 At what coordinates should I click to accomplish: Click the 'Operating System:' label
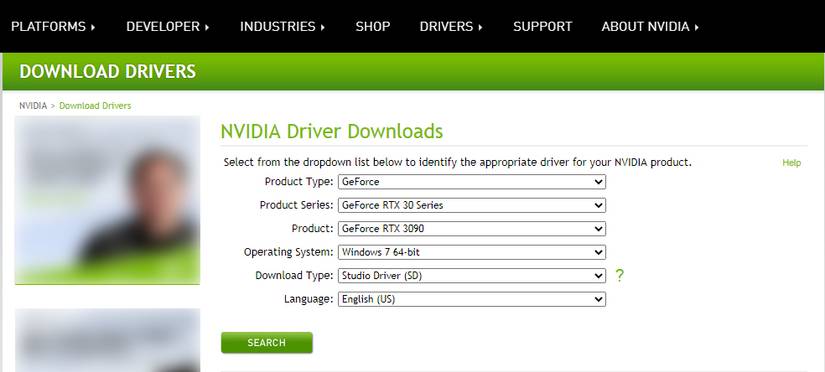pyautogui.click(x=288, y=252)
